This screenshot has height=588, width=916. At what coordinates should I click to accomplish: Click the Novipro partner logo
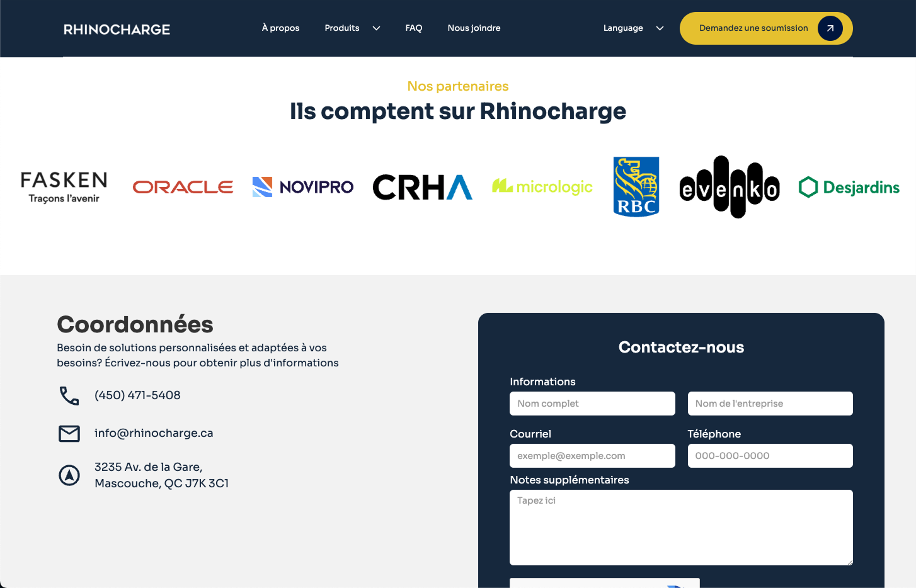[x=302, y=187]
